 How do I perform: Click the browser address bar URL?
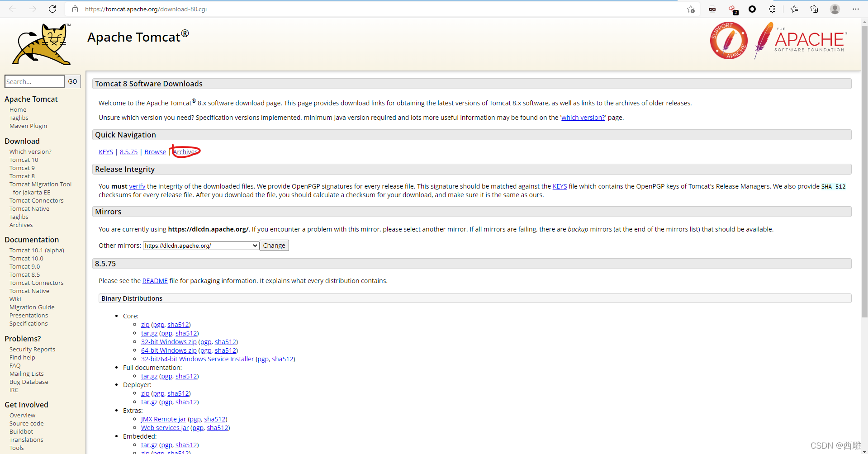146,9
